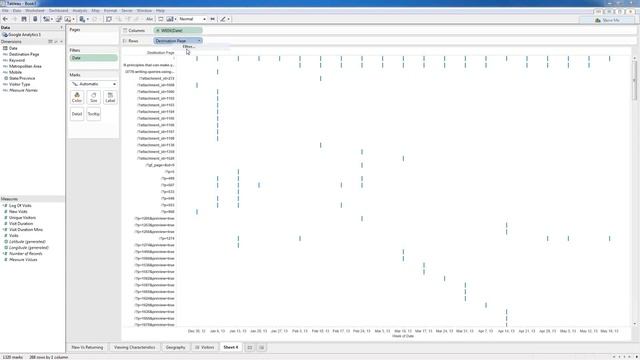The width and height of the screenshot is (640, 360).
Task: Select the Unique Visitors measure
Action: pyautogui.click(x=22, y=218)
